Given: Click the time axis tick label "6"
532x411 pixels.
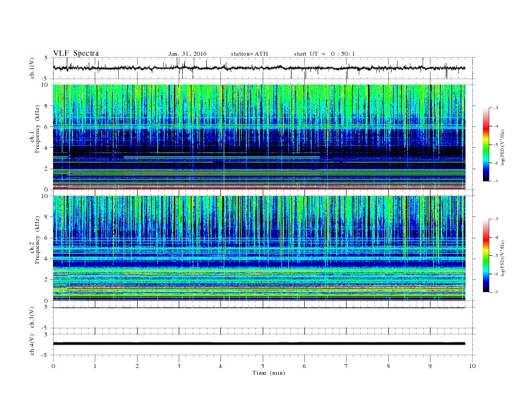Looking at the screenshot, I should pos(304,366).
